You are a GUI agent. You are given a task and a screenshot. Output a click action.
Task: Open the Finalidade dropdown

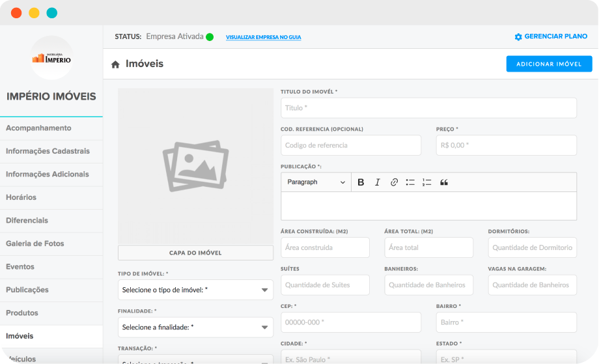pos(195,328)
